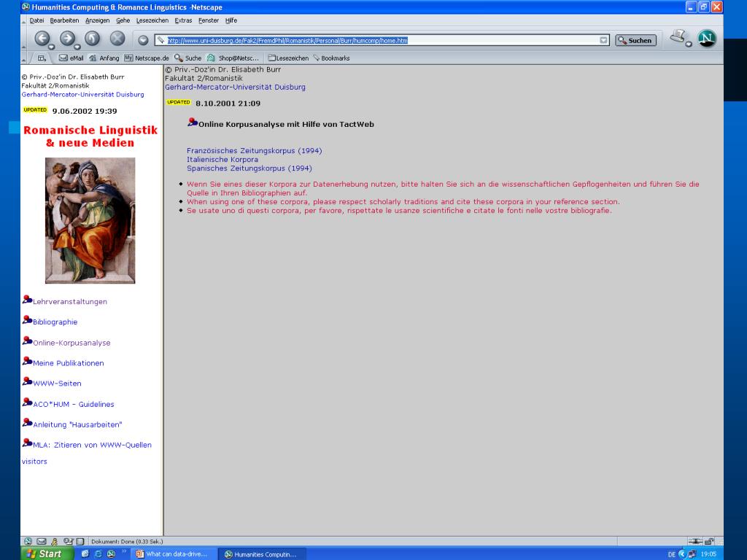This screenshot has height=560, width=747.
Task: Go back with the Back arrow button
Action: click(x=42, y=39)
